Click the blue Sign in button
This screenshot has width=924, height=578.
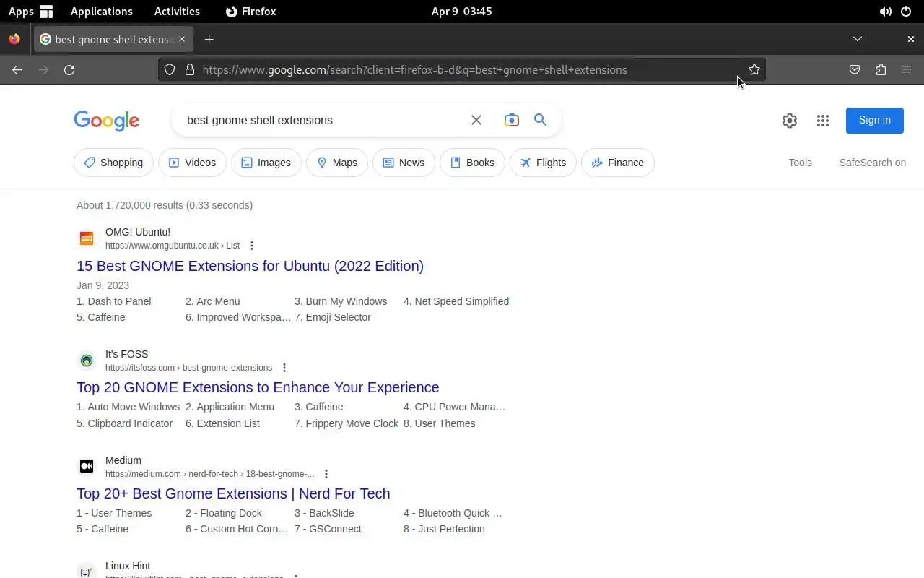pyautogui.click(x=875, y=120)
